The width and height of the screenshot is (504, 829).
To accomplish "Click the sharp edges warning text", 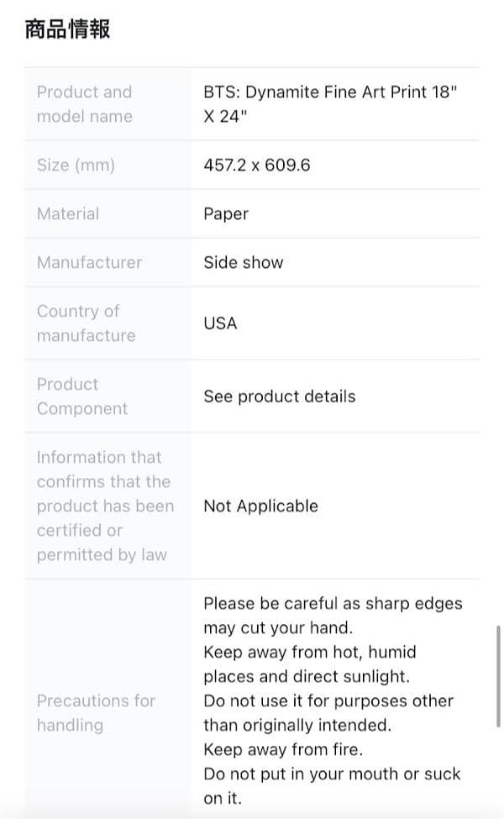I will coord(332,615).
